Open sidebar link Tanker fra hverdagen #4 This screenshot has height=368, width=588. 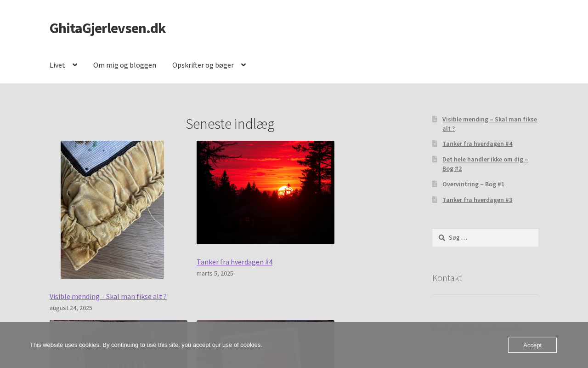pyautogui.click(x=477, y=144)
